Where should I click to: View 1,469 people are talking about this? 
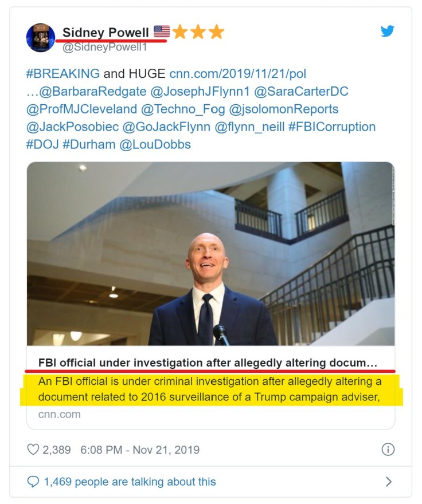(x=130, y=482)
